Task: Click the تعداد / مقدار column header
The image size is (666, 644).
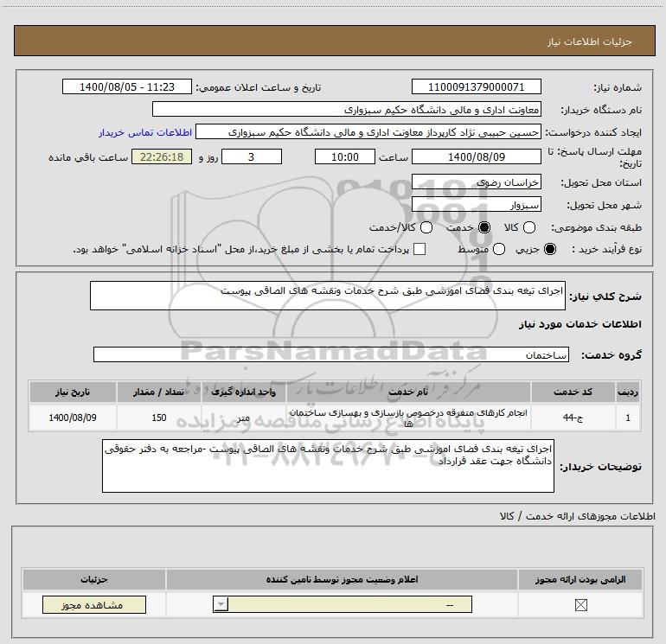Action: 159,392
